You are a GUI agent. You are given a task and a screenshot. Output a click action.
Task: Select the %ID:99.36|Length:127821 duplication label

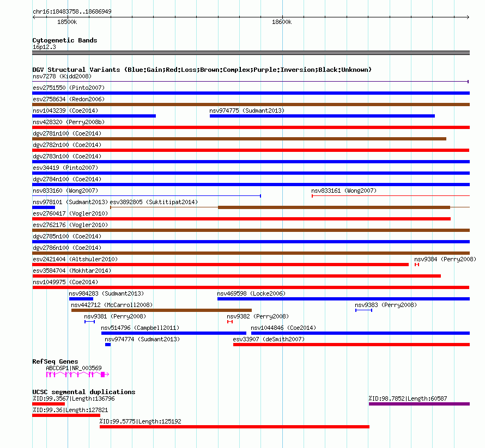[70, 410]
